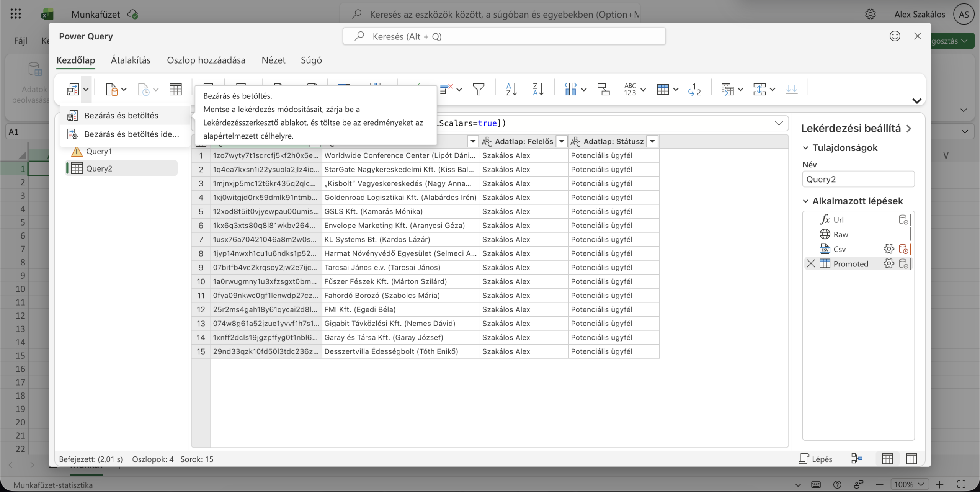
Task: Select the Raw applied step
Action: tap(841, 234)
